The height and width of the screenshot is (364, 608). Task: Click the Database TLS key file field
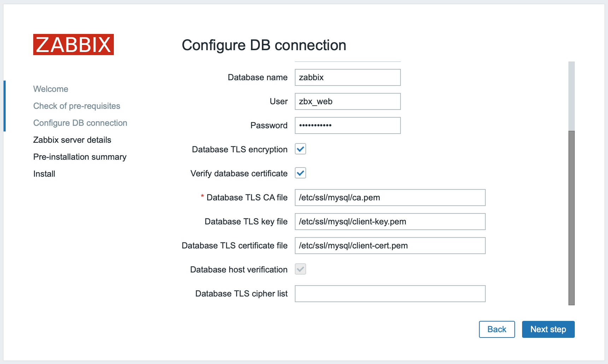point(390,222)
